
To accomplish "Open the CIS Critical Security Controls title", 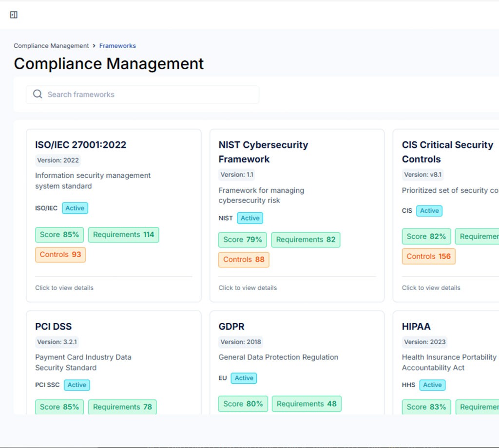I will [447, 152].
